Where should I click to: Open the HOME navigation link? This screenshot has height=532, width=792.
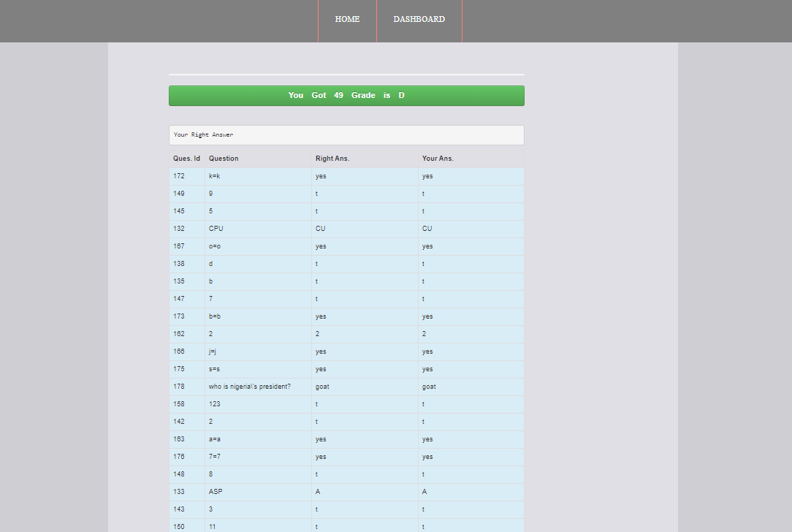pos(347,20)
